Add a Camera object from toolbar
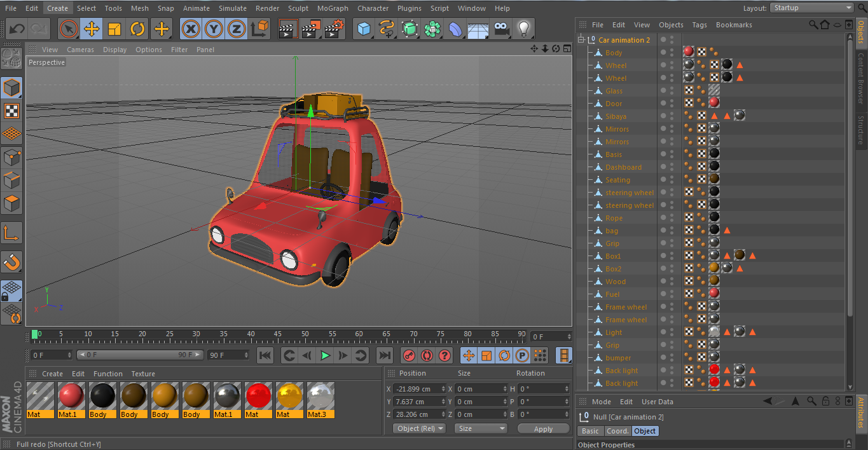 501,29
